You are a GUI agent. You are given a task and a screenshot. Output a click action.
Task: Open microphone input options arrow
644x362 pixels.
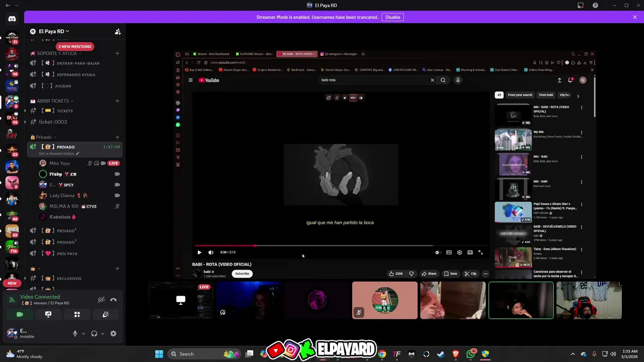84,333
